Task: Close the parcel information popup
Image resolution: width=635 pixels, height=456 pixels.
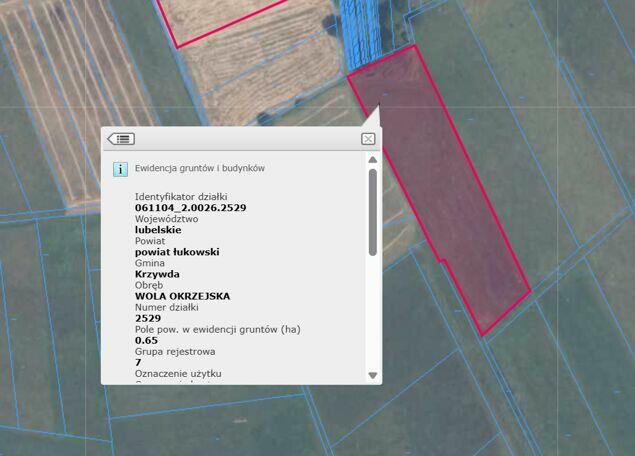Action: click(x=368, y=139)
